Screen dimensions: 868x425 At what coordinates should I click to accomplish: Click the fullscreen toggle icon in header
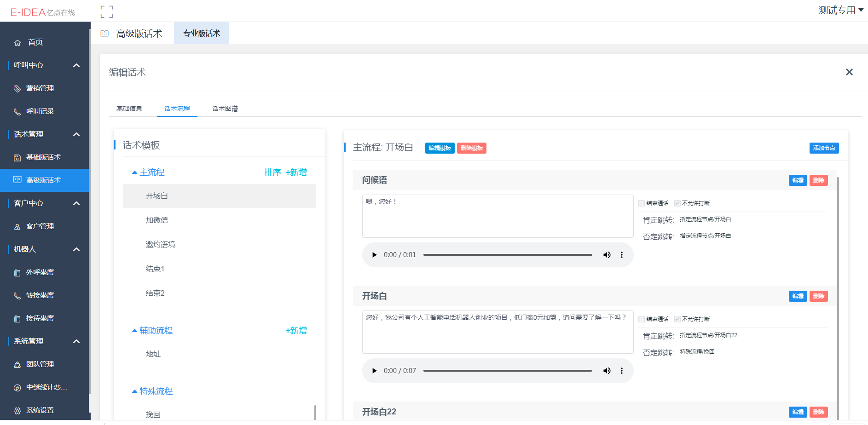tap(107, 11)
